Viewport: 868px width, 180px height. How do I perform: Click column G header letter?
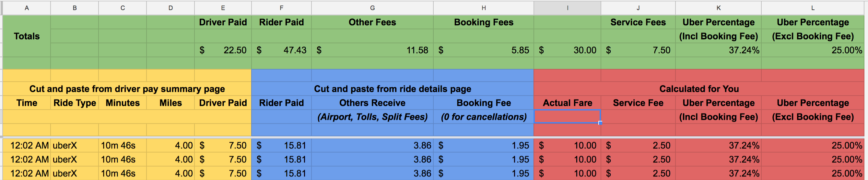tap(372, 8)
